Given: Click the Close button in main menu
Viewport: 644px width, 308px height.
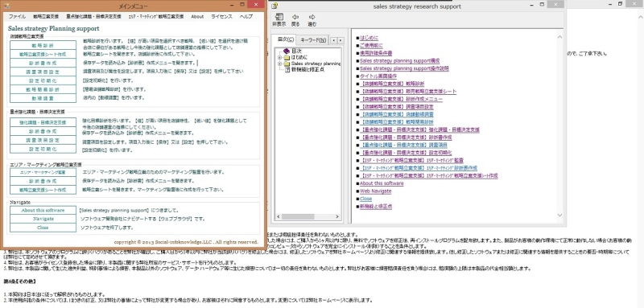Looking at the screenshot, I should [x=43, y=228].
